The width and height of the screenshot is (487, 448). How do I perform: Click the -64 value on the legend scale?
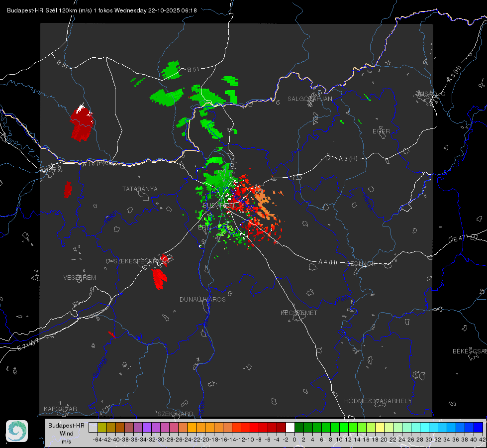point(97,440)
